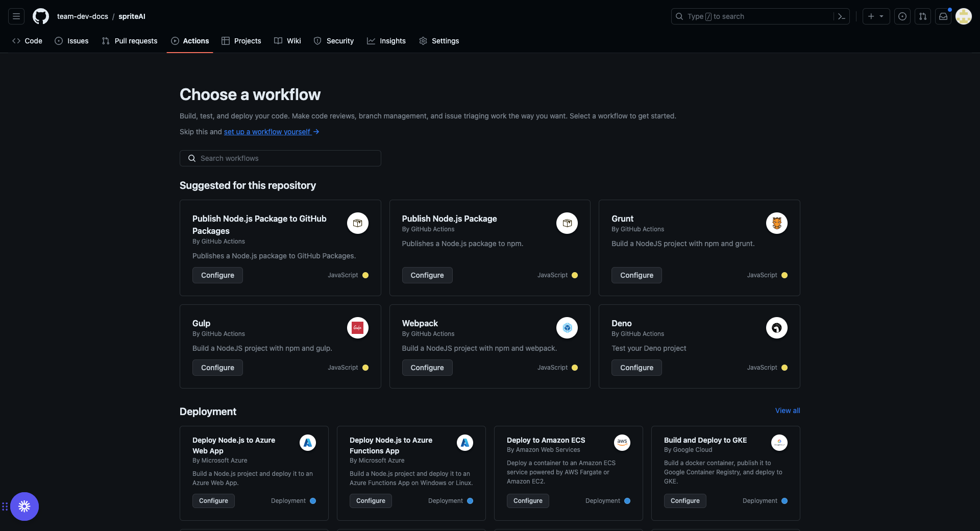Switch to the Pull requests tab
The width and height of the screenshot is (980, 531).
tap(130, 41)
